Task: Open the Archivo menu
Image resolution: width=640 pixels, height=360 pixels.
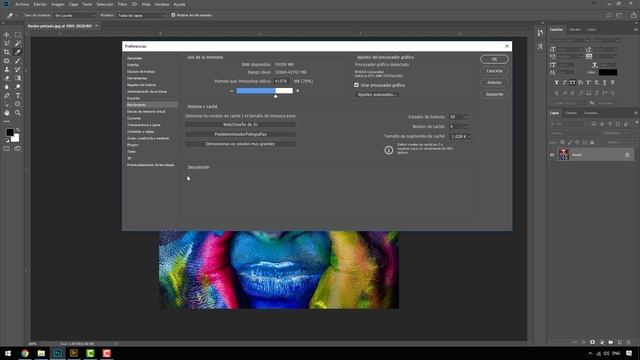Action: [x=22, y=4]
